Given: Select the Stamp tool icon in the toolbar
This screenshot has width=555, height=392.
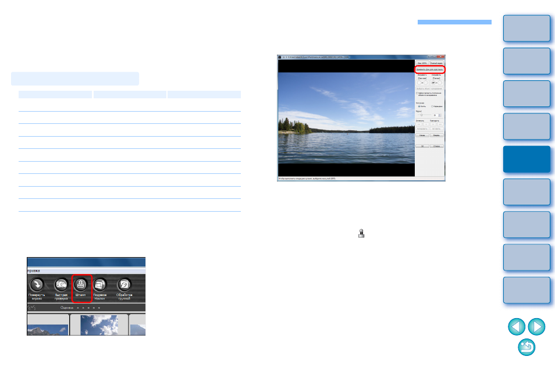Looking at the screenshot, I should pyautogui.click(x=81, y=284).
